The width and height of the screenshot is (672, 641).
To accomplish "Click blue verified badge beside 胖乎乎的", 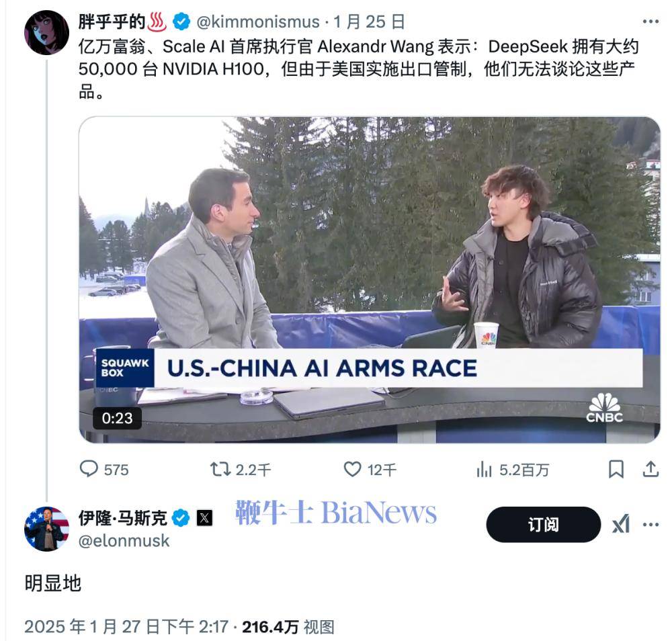I will (x=181, y=22).
